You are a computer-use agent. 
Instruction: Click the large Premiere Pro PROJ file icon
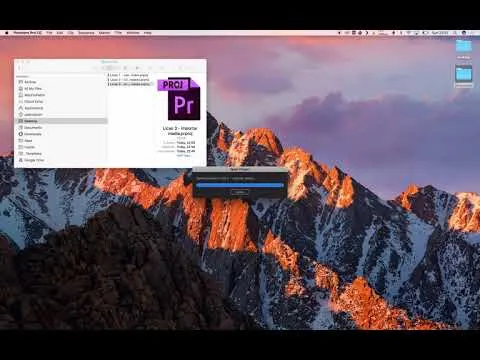180,99
